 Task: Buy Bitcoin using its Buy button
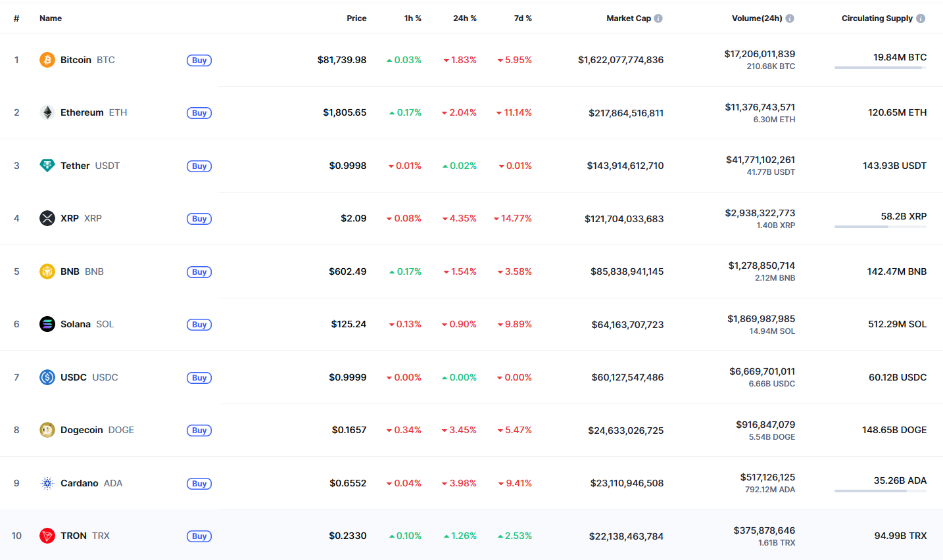tap(199, 60)
